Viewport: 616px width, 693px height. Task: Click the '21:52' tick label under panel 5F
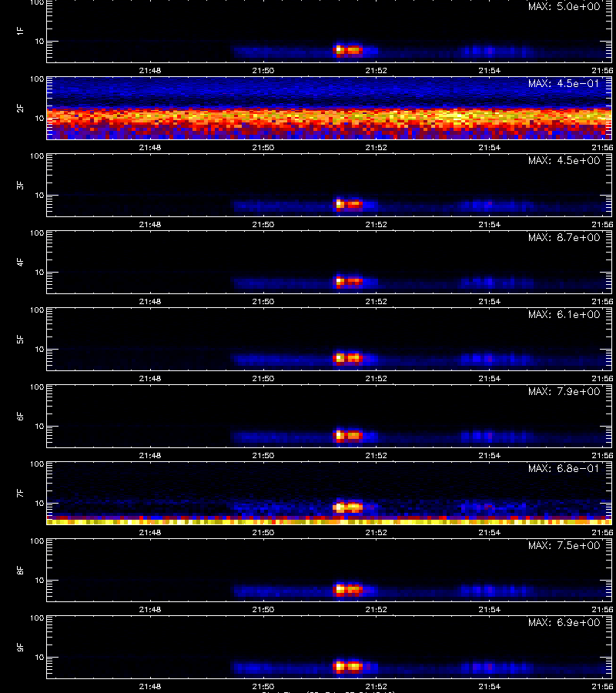tap(377, 378)
